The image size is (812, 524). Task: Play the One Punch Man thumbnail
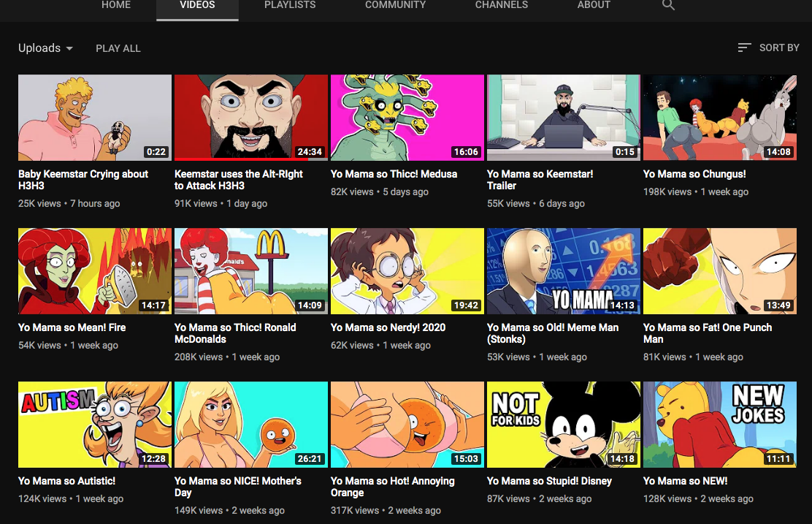click(x=720, y=271)
